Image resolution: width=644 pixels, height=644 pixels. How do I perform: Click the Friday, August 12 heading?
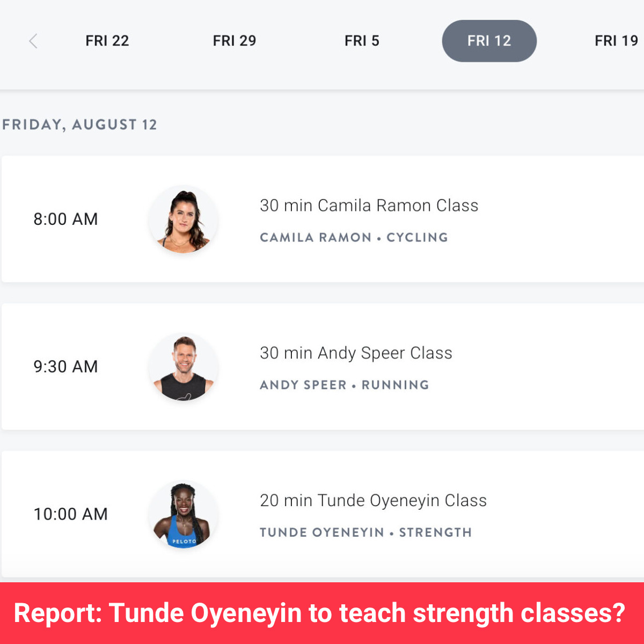(x=79, y=125)
